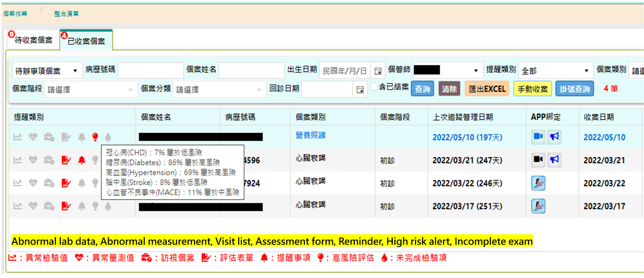Image resolution: width=644 pixels, height=278 pixels.
Task: Click incomplete exam drop icon in 2022/05/10 row
Action: [108, 137]
